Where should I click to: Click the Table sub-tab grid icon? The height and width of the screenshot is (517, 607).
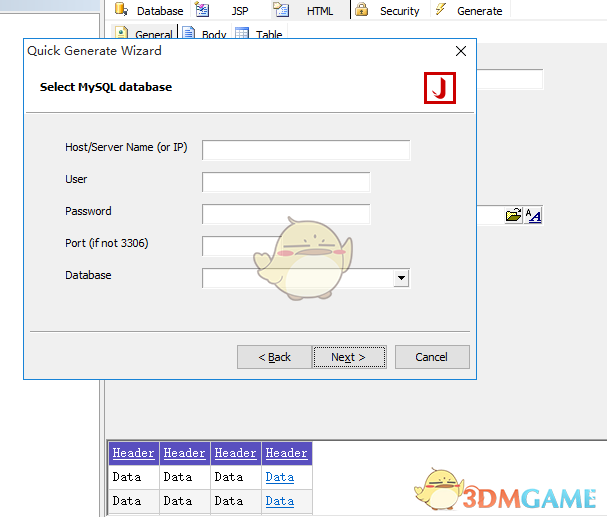pyautogui.click(x=242, y=33)
